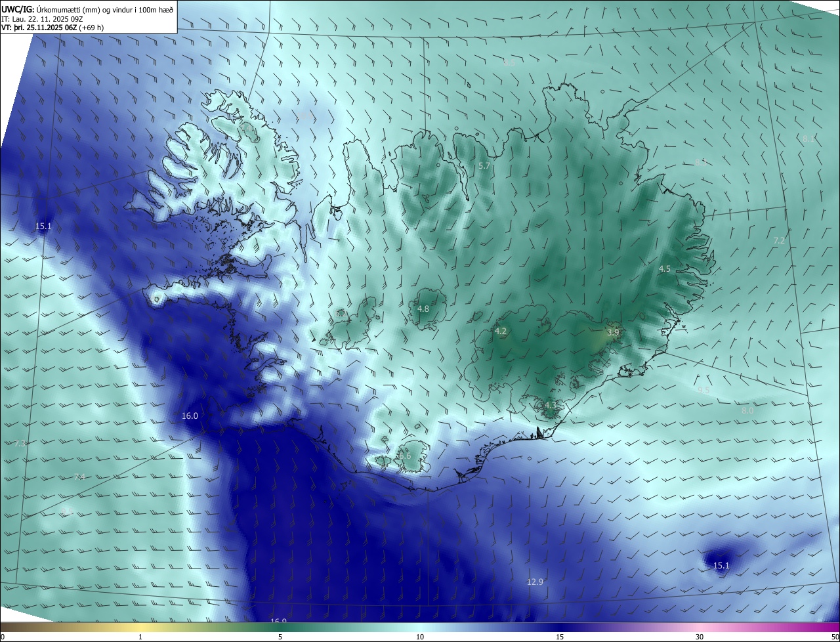Click the 10 tick on the colour scale
The height and width of the screenshot is (642, 840).
tap(420, 637)
